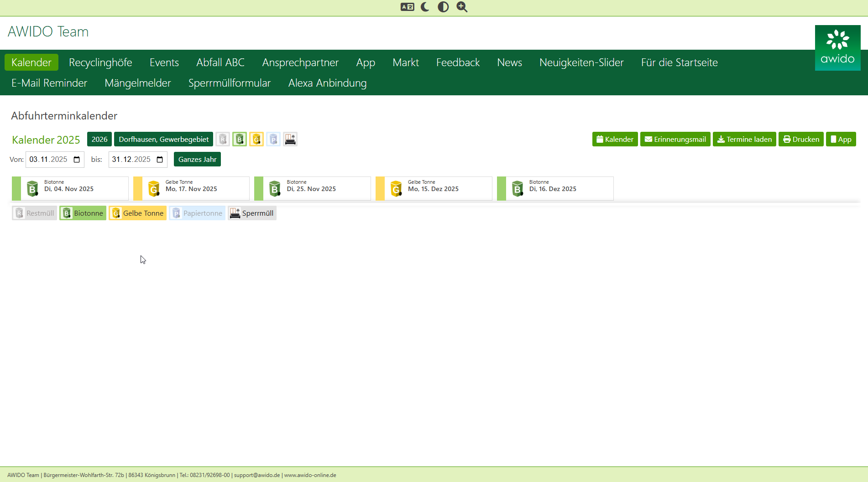
Task: Open the Dorfhausen, Gewerbegebiet location selector
Action: click(163, 139)
